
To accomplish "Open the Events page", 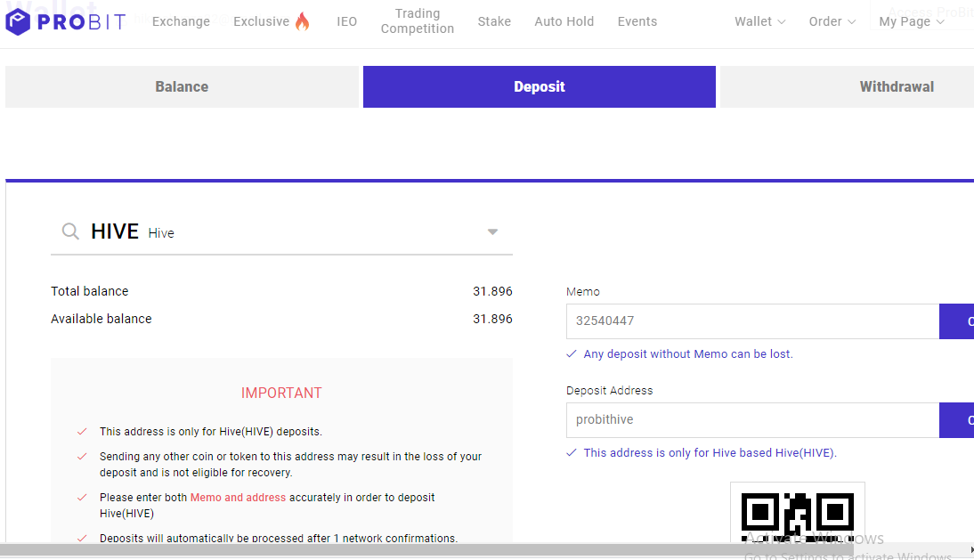I will (x=637, y=21).
